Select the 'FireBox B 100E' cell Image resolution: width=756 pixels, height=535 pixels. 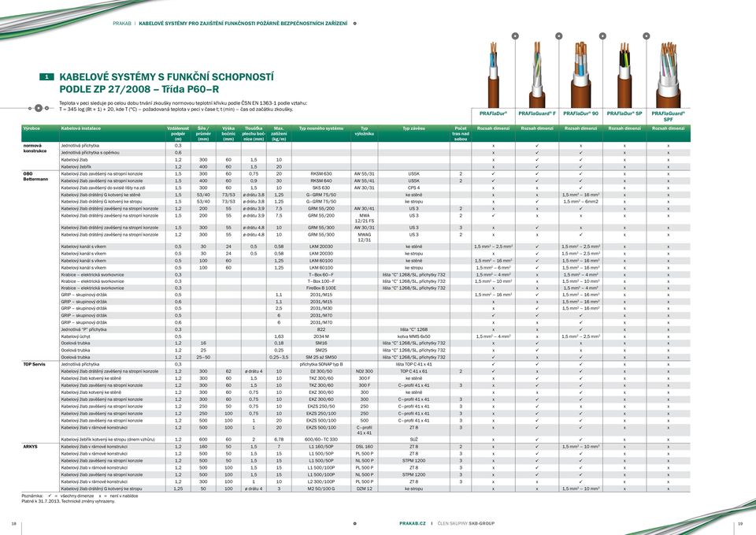(x=321, y=288)
